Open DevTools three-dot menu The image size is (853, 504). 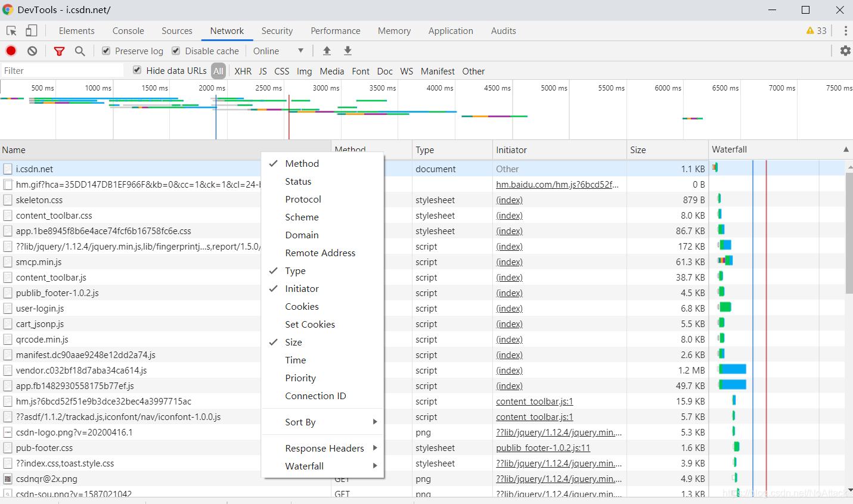tap(845, 31)
